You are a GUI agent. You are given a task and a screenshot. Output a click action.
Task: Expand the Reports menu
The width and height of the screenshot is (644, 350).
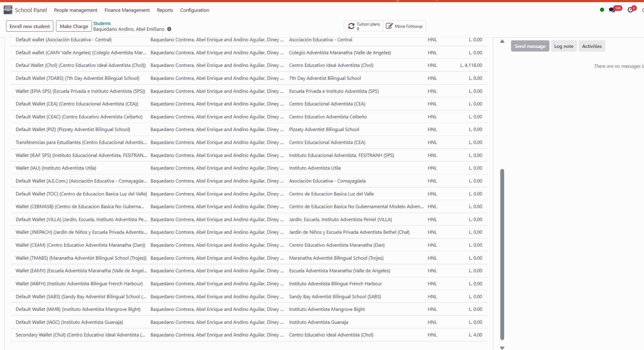165,10
